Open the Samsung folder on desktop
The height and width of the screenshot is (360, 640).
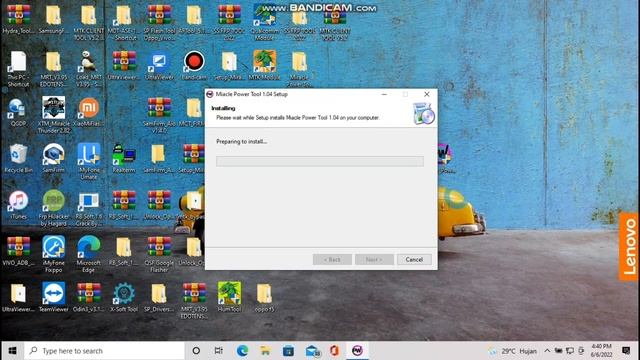coord(53,20)
